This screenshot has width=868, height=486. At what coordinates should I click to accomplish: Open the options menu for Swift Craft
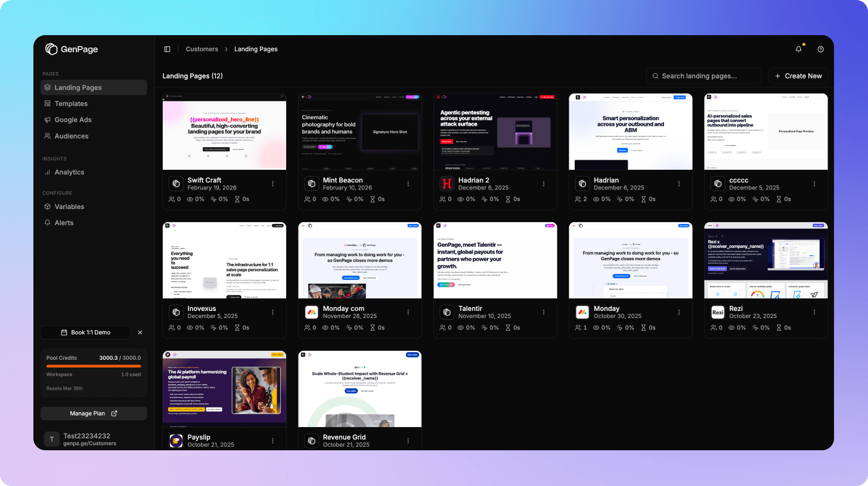click(273, 184)
